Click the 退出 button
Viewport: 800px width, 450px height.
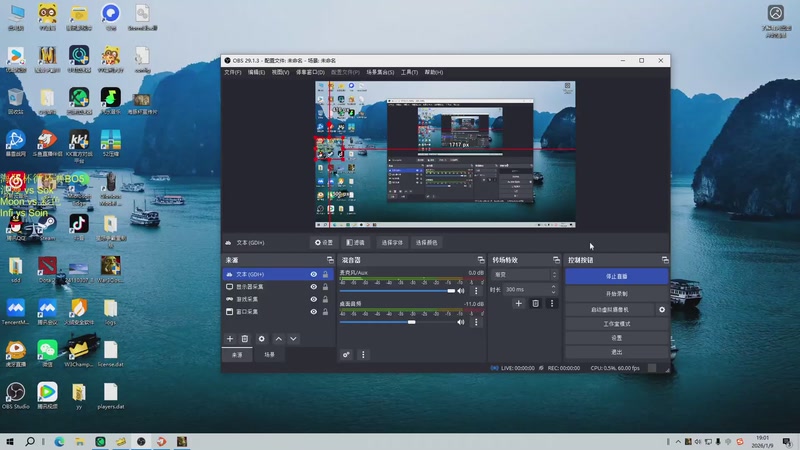tap(616, 352)
